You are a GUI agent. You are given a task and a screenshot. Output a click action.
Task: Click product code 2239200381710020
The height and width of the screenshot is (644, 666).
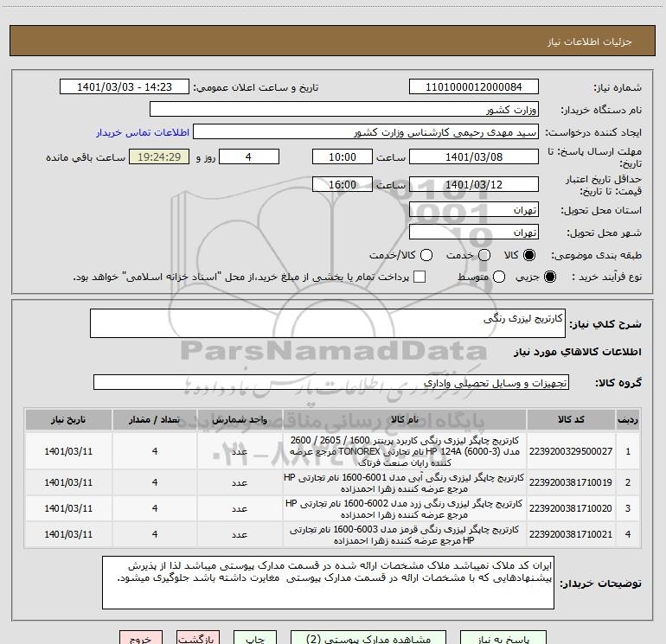[x=571, y=508]
